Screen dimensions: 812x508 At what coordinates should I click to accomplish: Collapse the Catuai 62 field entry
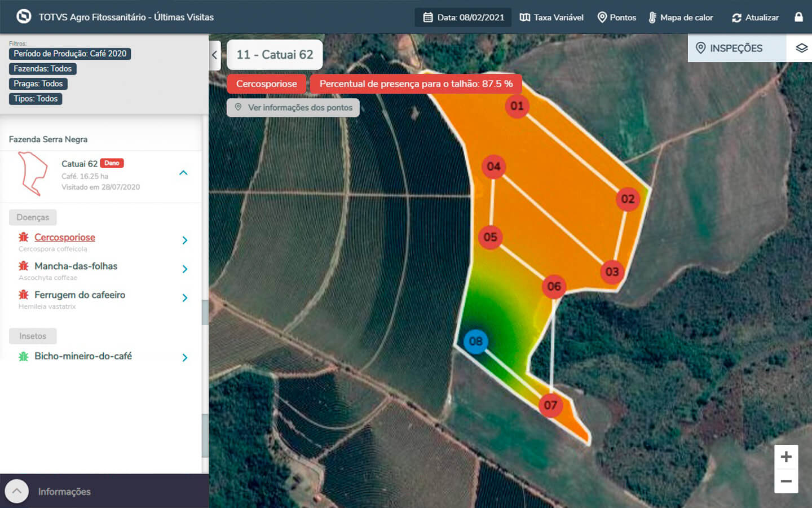[x=183, y=173]
